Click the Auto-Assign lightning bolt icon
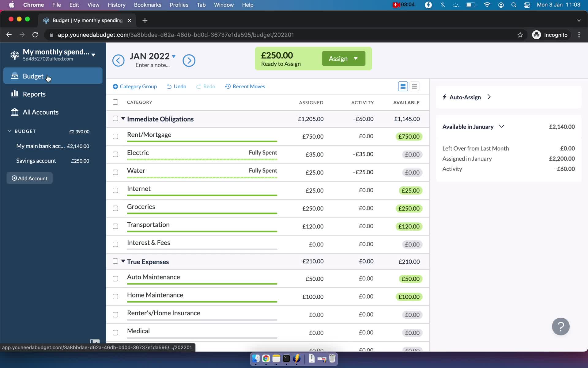588x368 pixels. click(444, 97)
